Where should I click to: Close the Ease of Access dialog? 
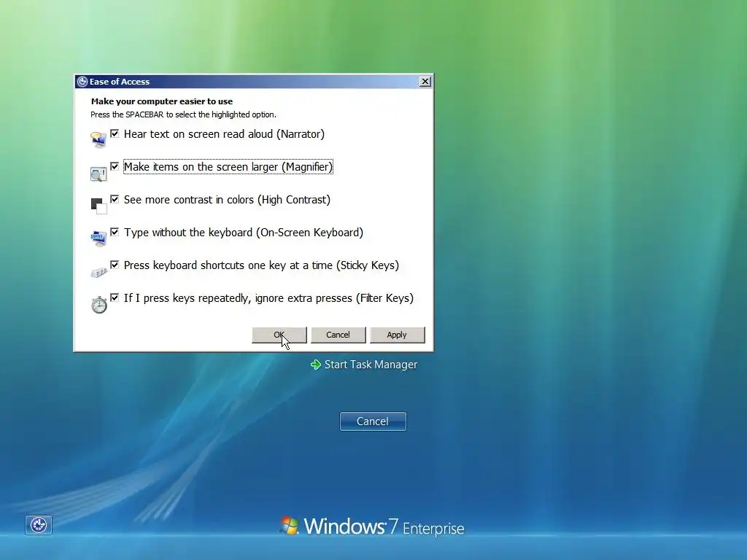tap(425, 82)
